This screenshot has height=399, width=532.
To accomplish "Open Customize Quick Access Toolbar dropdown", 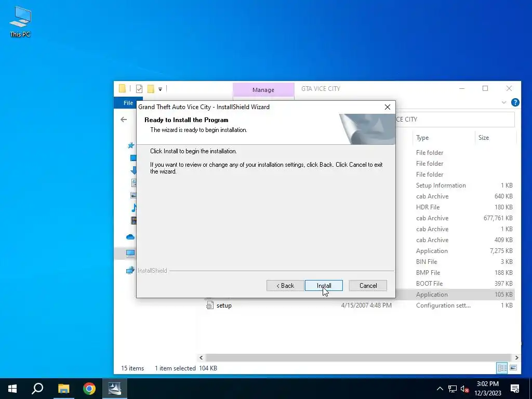I will pos(160,89).
